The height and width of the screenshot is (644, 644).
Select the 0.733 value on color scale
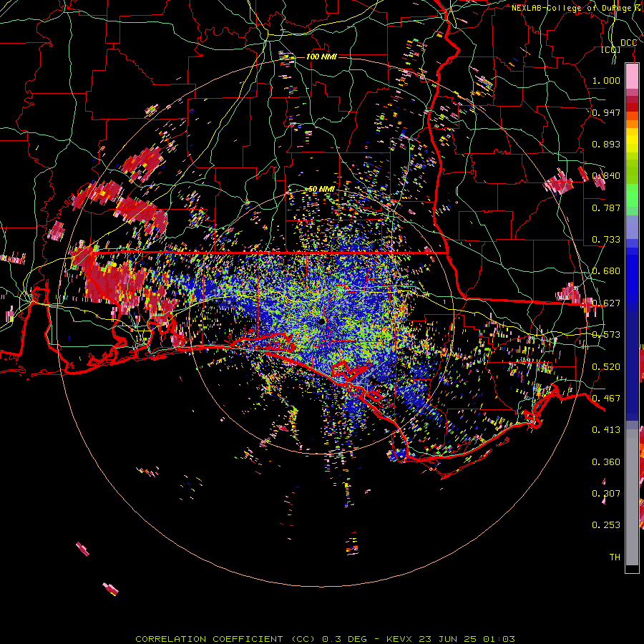[x=606, y=239]
